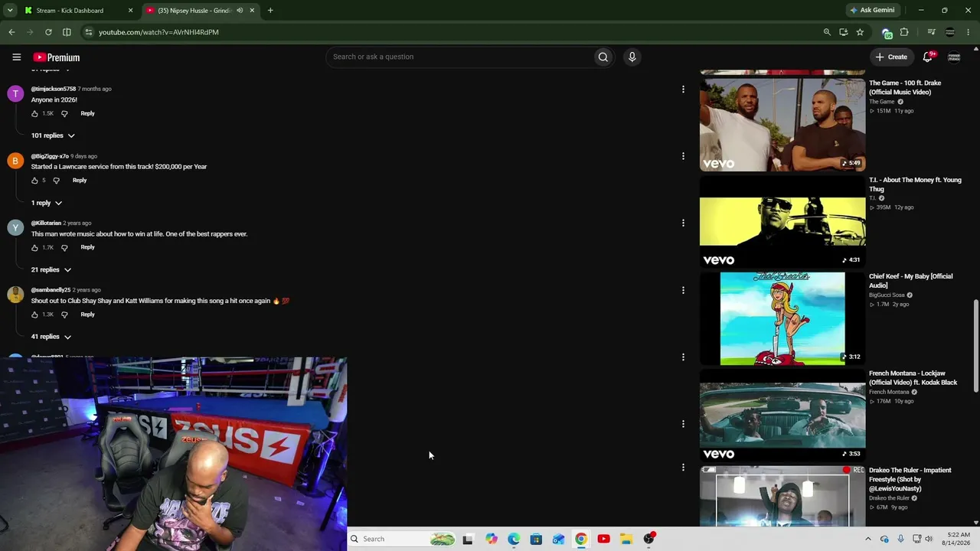Expand 101 replies under @timjackson5758 comment
Viewport: 980px width, 551px height.
[53, 135]
